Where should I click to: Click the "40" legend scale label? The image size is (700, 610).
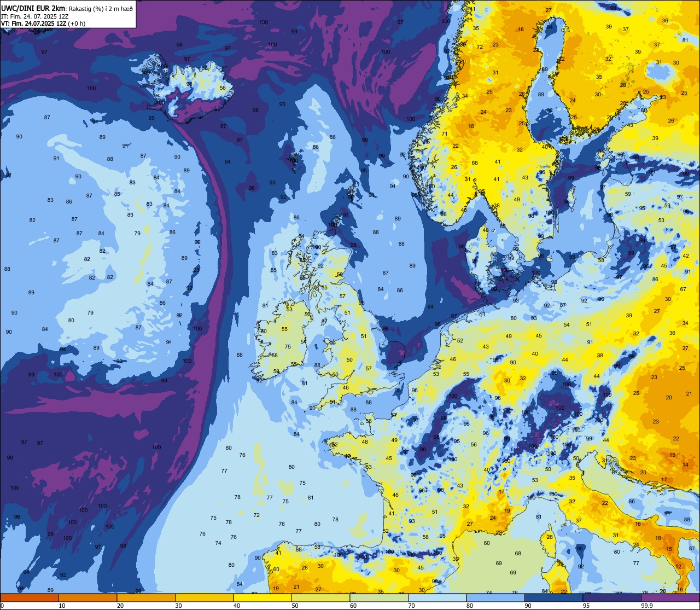(x=237, y=606)
